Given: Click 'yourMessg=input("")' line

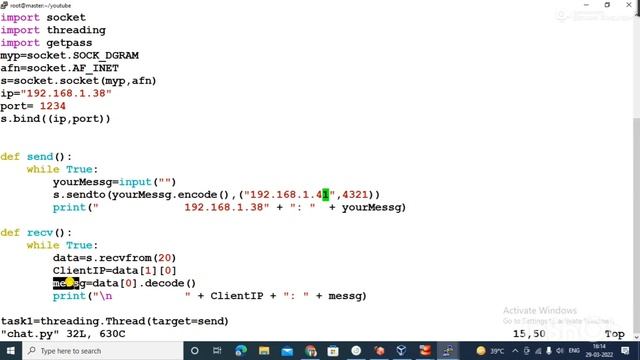Looking at the screenshot, I should coord(114,182).
